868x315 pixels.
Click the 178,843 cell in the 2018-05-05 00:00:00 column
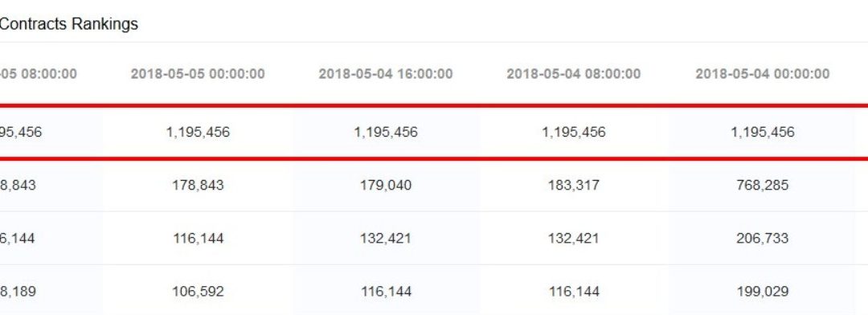pos(199,185)
